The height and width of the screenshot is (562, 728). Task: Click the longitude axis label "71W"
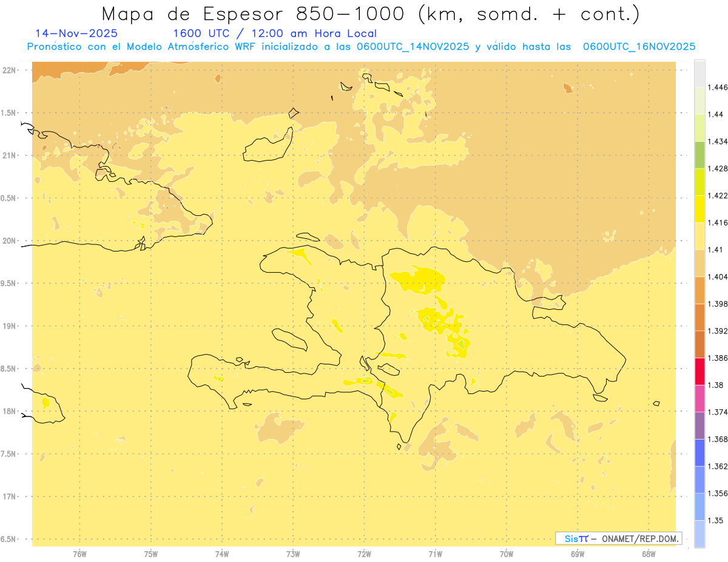[435, 554]
